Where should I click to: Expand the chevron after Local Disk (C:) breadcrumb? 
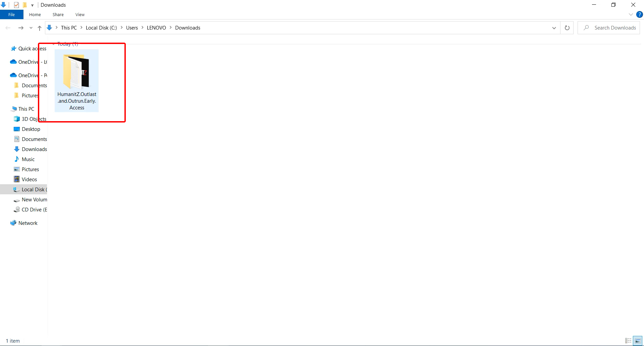coord(121,28)
